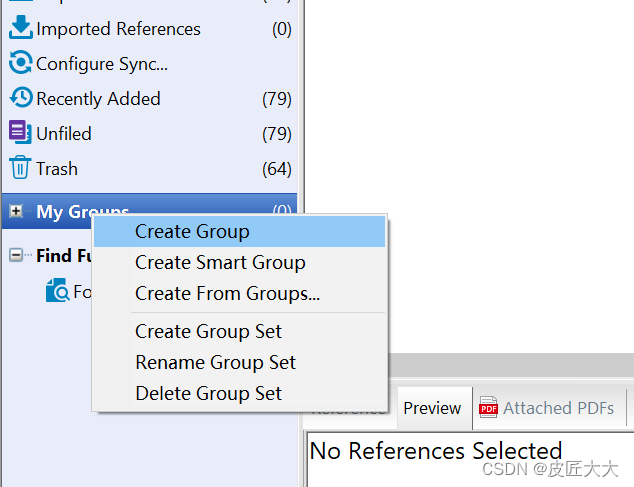The image size is (634, 487).
Task: Click the (79) count beside Unfiled
Action: [277, 134]
